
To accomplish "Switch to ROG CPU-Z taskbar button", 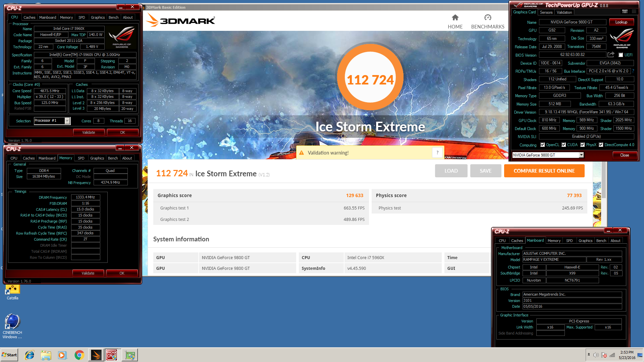I will (112, 355).
